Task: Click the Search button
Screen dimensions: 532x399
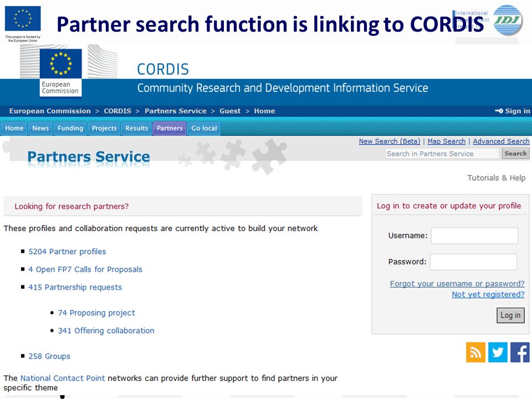Action: coord(515,154)
